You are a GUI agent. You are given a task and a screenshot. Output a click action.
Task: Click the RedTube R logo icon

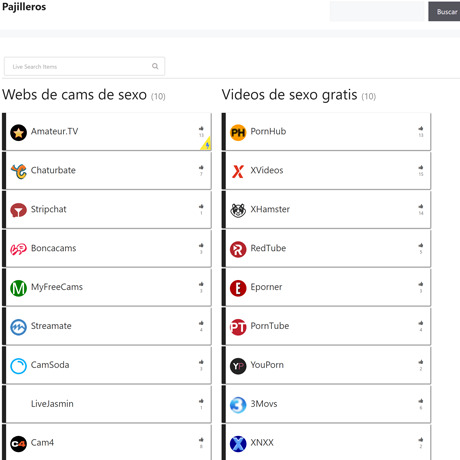click(x=238, y=249)
